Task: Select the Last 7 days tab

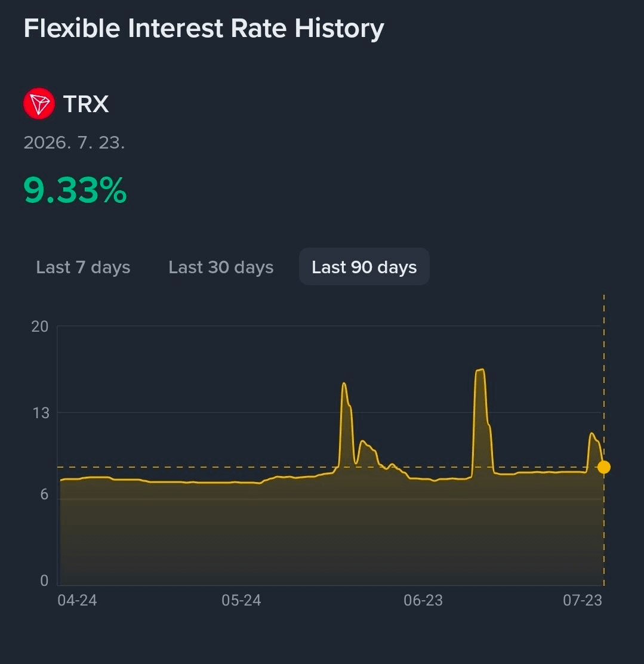Action: click(x=83, y=267)
